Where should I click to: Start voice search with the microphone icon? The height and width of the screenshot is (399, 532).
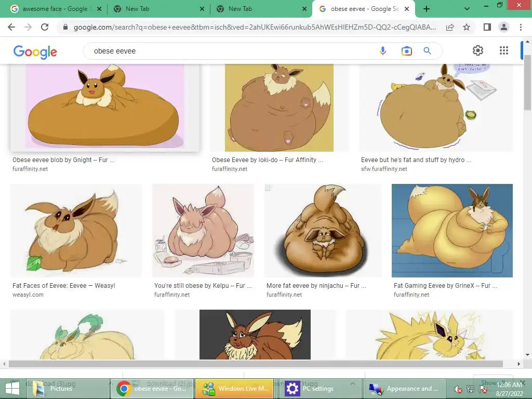point(383,51)
